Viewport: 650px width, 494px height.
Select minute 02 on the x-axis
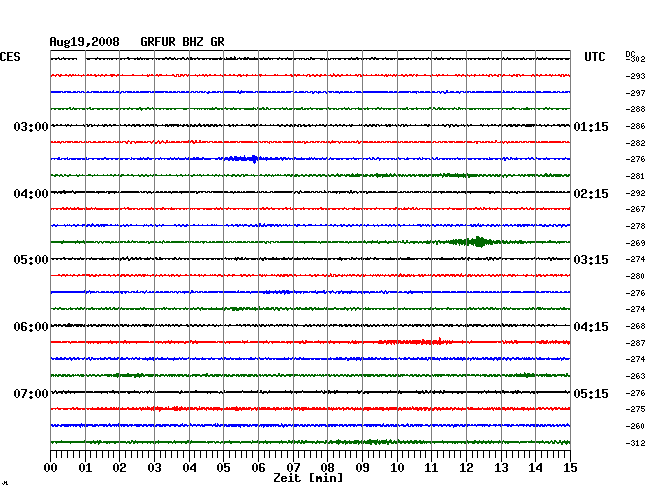(x=119, y=467)
